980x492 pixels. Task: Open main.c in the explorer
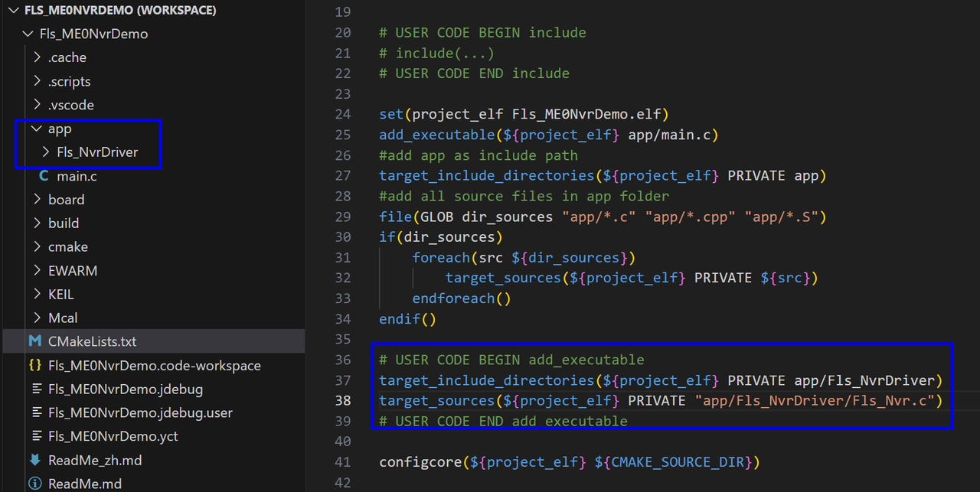(x=77, y=176)
